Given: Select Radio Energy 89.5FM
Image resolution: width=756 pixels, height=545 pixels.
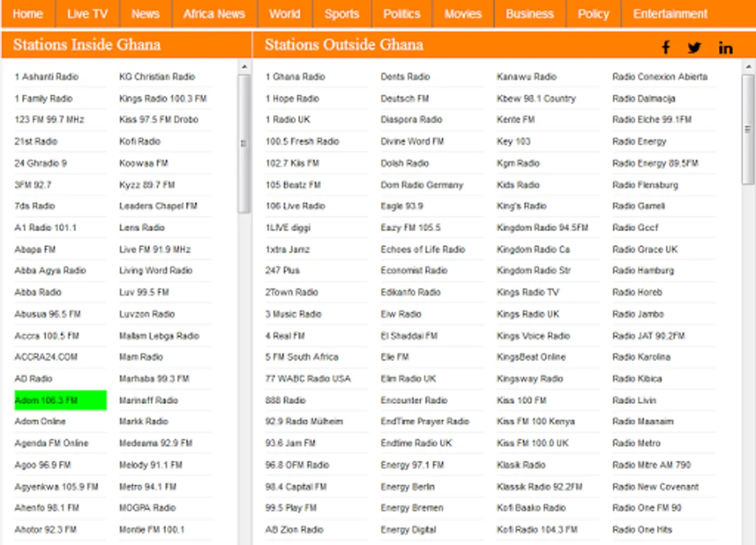Looking at the screenshot, I should click(655, 163).
